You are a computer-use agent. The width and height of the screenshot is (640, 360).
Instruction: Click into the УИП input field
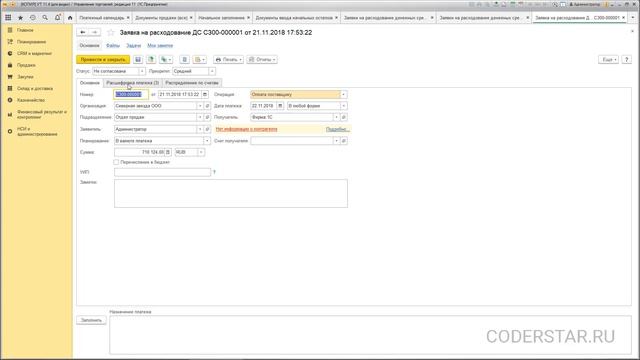[x=162, y=172]
